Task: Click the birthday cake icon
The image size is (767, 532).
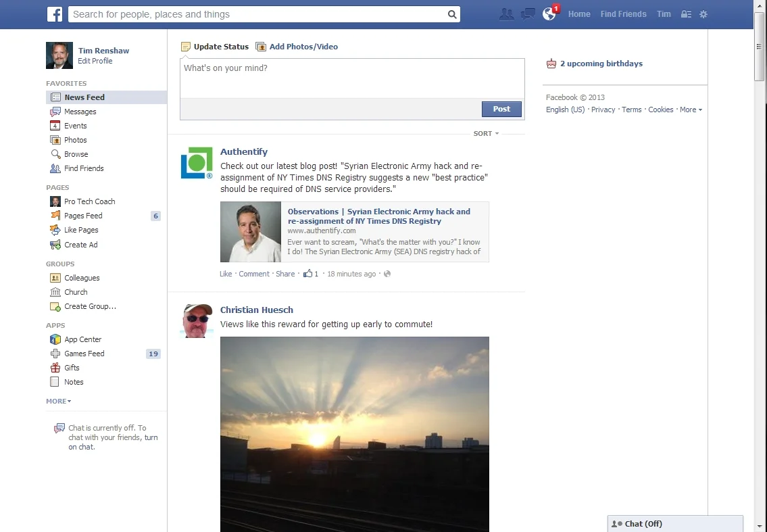Action: [x=551, y=64]
